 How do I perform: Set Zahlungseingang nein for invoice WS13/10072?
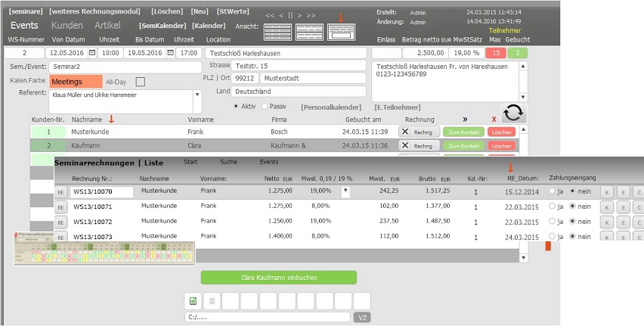572,222
